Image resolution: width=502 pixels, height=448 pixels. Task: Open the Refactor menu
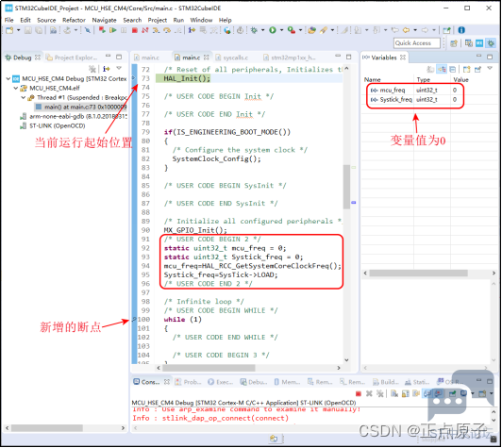[x=74, y=20]
